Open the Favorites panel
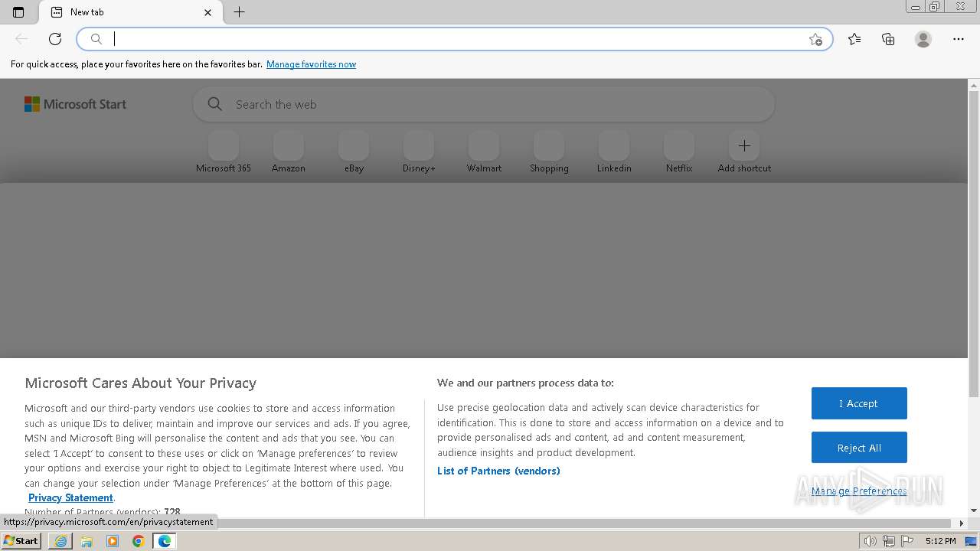 854,39
